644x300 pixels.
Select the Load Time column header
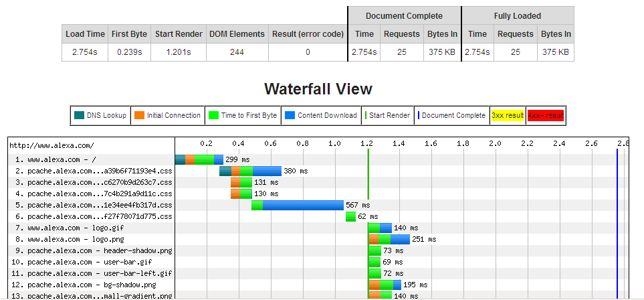(85, 34)
